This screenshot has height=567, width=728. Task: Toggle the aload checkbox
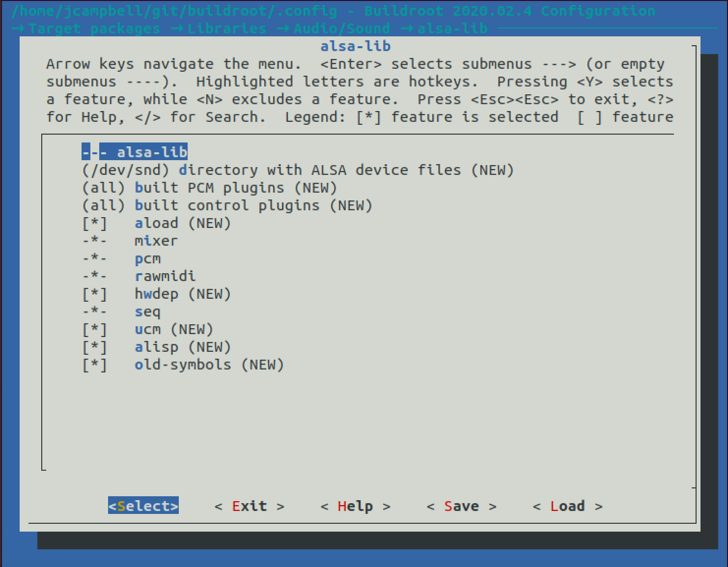click(x=95, y=223)
